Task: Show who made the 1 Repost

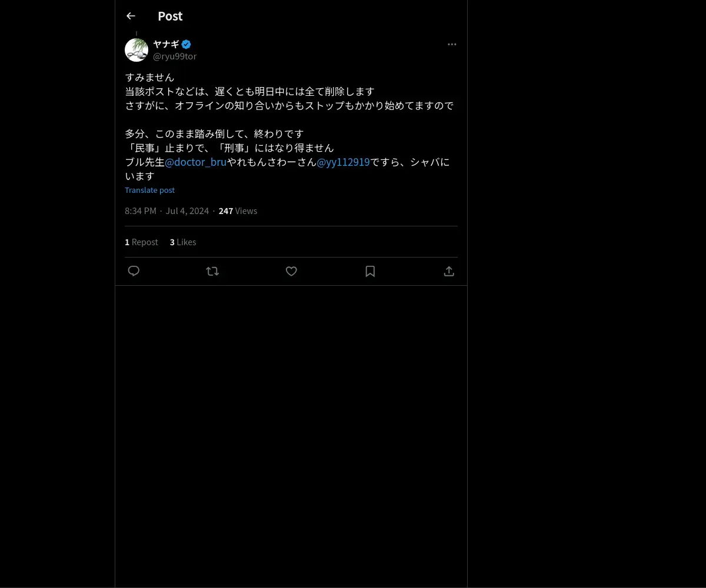Action: (141, 242)
